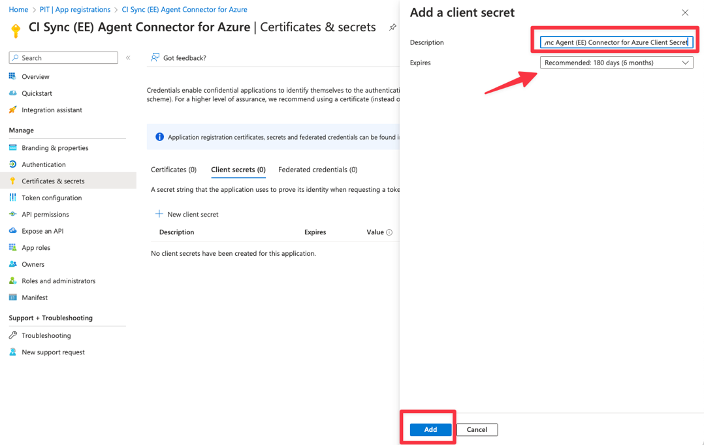Click the Overview grid icon
The image size is (704, 446).
[x=13, y=76]
